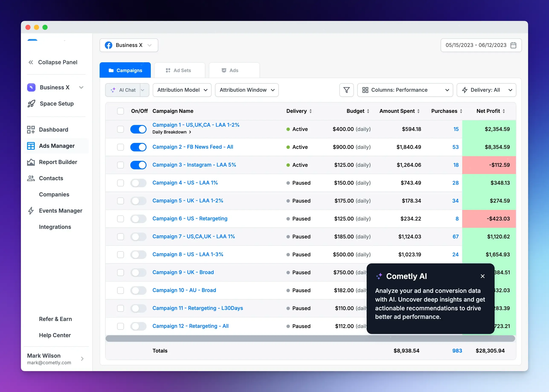Click the Report Builder chart icon
Viewport: 549px width, 392px height.
click(31, 162)
